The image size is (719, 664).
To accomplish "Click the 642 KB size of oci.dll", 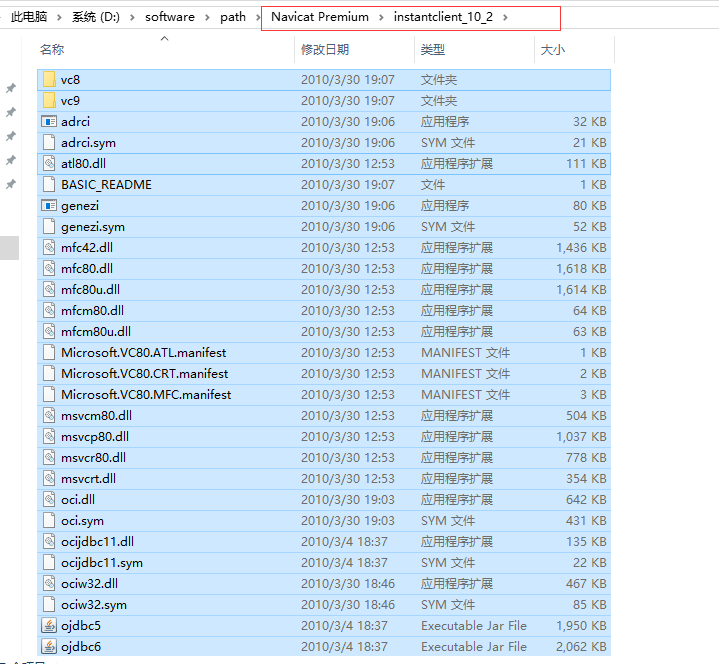I will (586, 499).
